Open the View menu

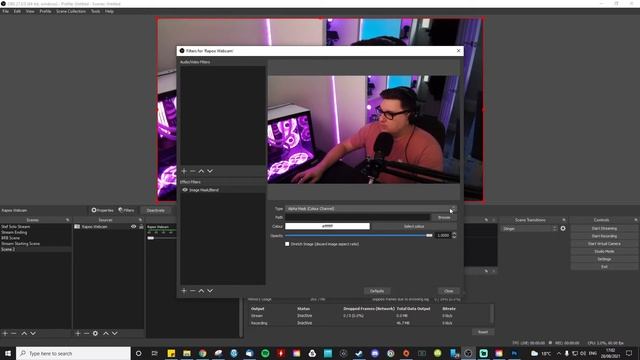pos(30,11)
